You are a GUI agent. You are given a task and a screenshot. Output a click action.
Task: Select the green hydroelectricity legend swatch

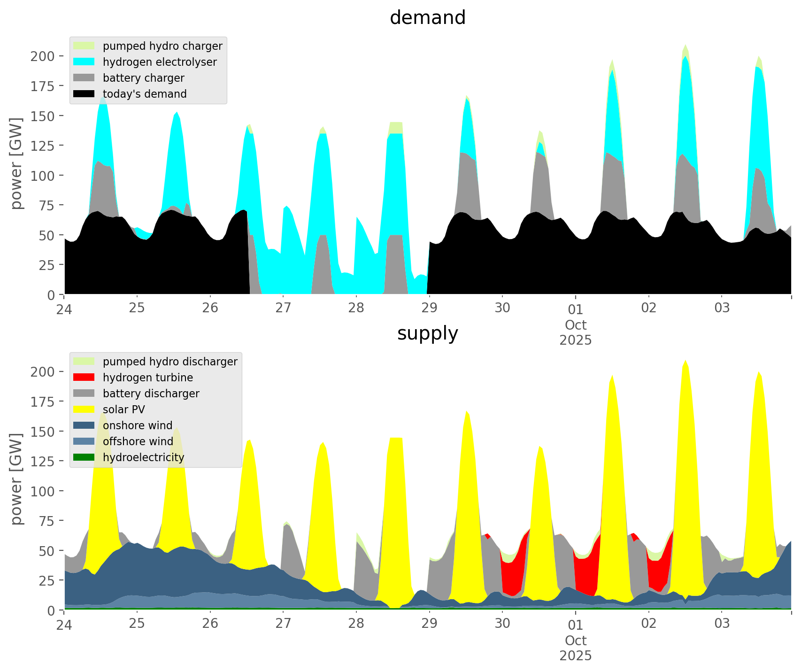click(84, 457)
